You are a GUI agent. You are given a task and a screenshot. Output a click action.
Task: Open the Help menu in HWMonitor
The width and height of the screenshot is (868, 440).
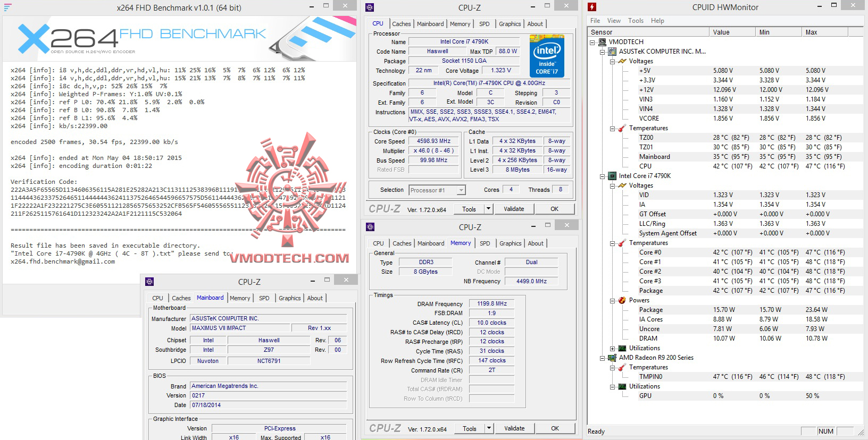click(x=657, y=21)
